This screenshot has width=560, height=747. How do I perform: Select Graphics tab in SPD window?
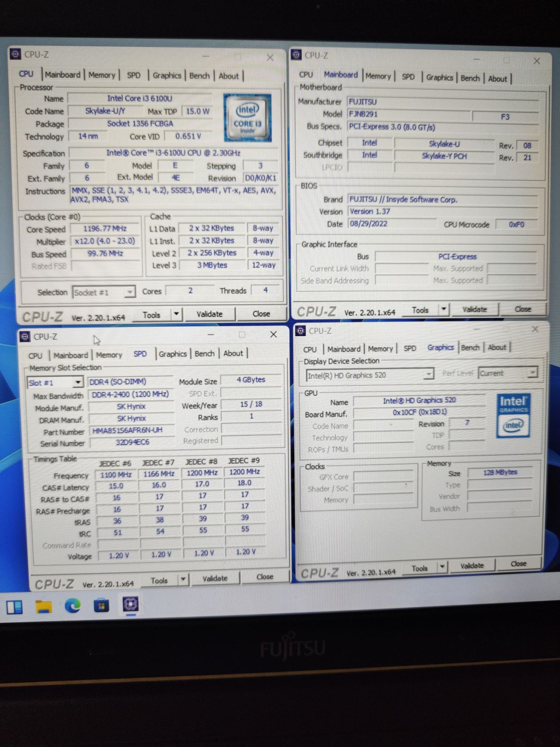tap(172, 354)
